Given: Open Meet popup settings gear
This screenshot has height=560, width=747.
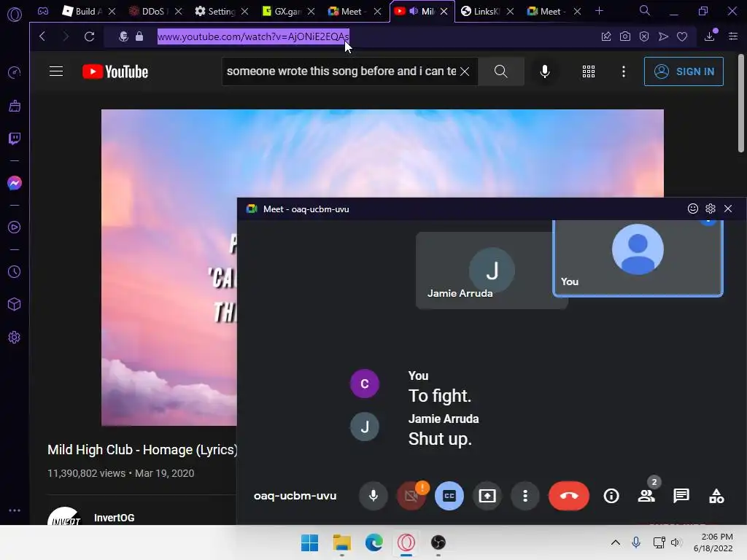Looking at the screenshot, I should 711,209.
